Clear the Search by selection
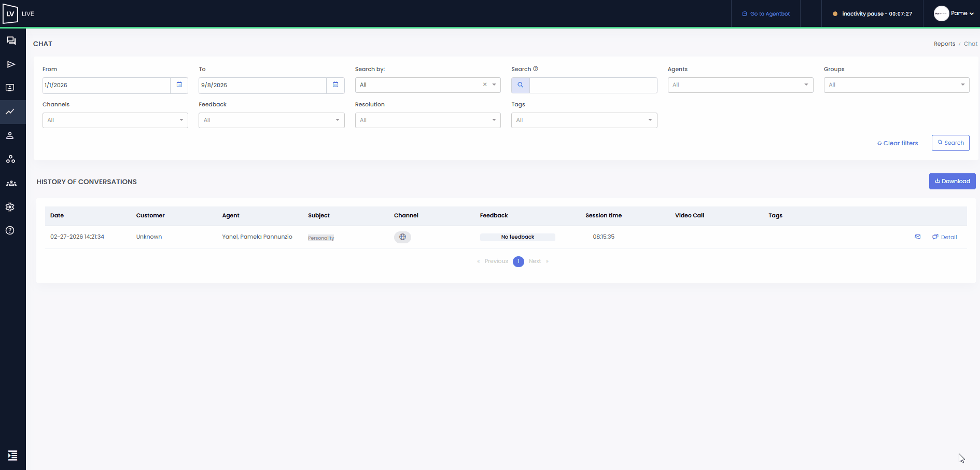 pos(485,85)
